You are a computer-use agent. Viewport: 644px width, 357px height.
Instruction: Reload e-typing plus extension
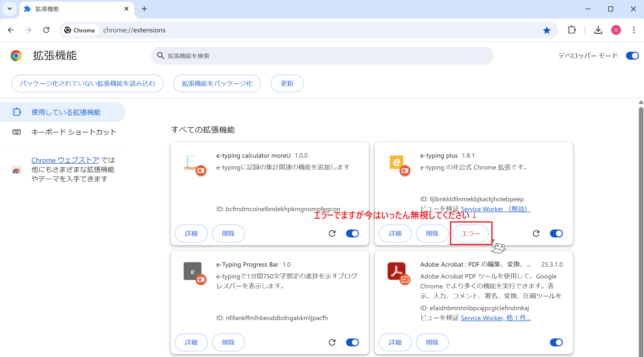(x=536, y=233)
